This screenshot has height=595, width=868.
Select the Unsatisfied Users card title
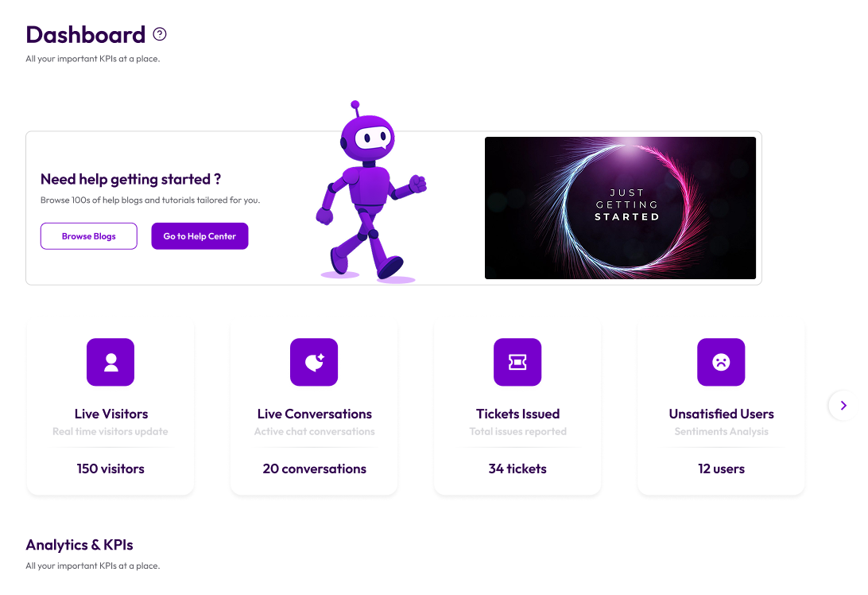(721, 414)
